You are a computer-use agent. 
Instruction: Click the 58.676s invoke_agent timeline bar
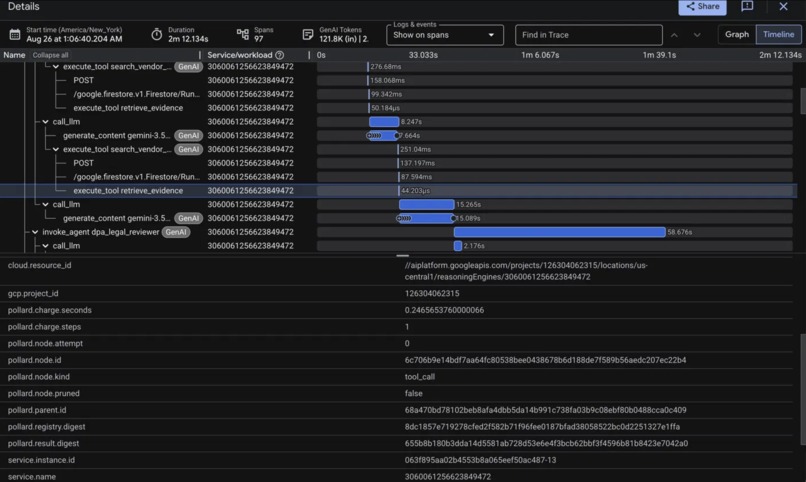(560, 232)
